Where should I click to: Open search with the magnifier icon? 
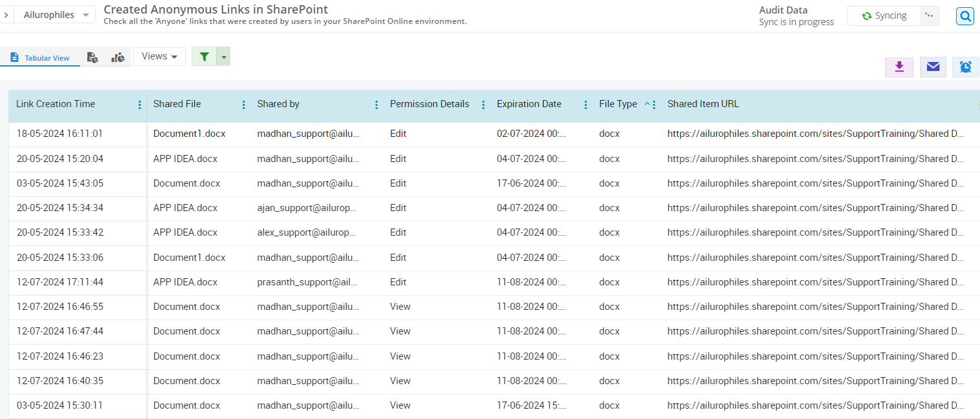[x=965, y=16]
